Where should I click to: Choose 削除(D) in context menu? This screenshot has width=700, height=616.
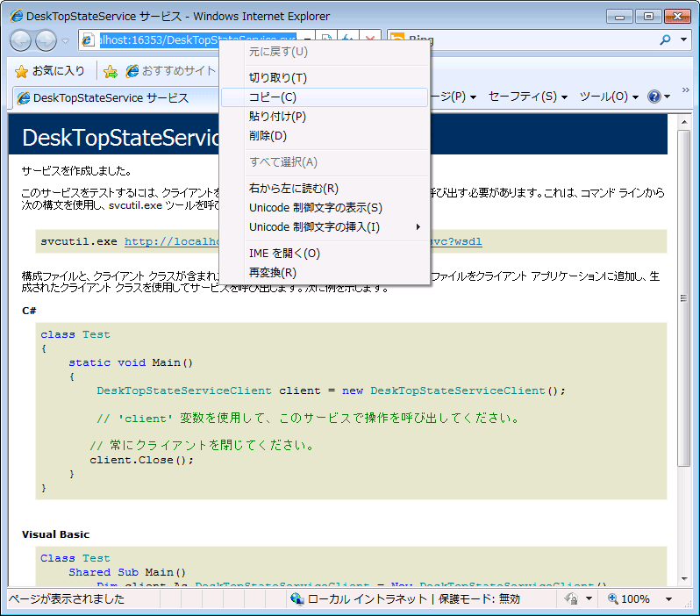point(325,136)
